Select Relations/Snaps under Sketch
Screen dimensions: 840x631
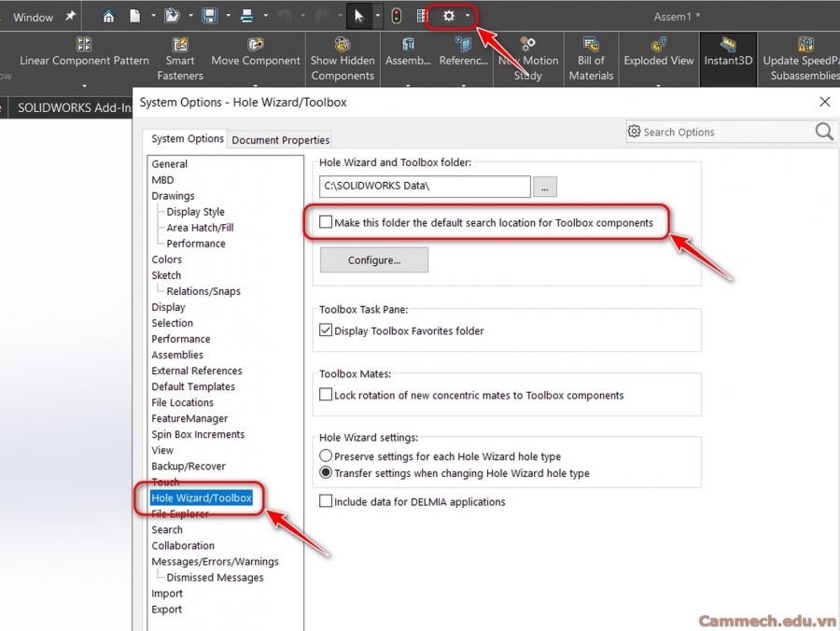(x=203, y=291)
